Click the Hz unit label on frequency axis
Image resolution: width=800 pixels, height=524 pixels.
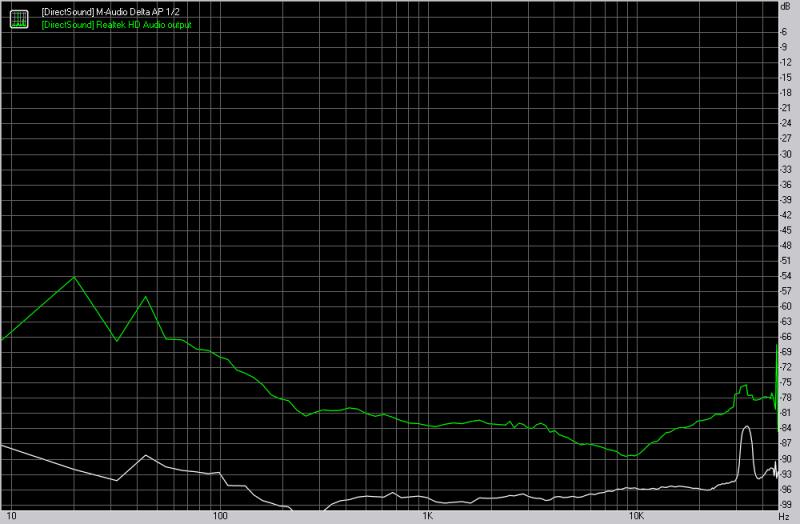(785, 517)
